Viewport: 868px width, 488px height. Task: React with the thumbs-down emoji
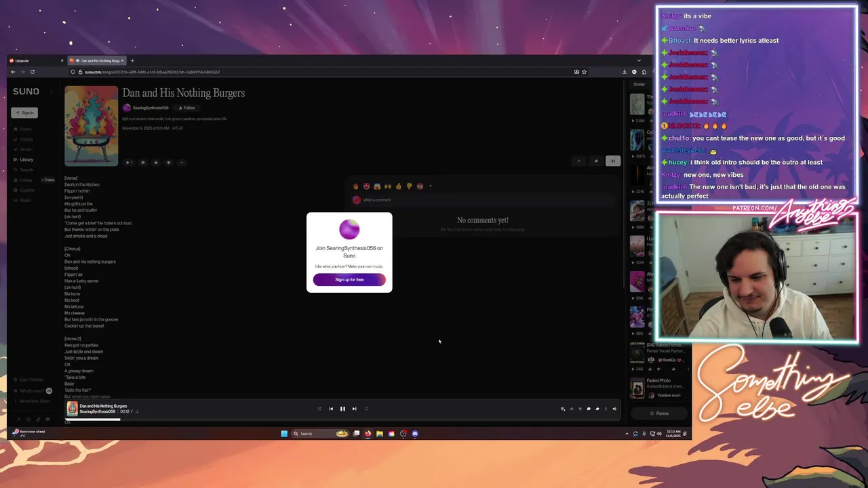(x=409, y=186)
